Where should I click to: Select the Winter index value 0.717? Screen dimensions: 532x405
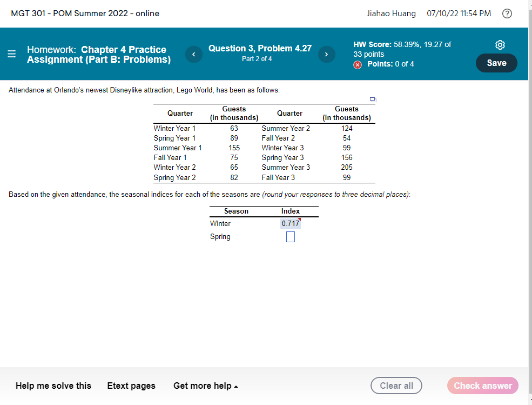(291, 223)
